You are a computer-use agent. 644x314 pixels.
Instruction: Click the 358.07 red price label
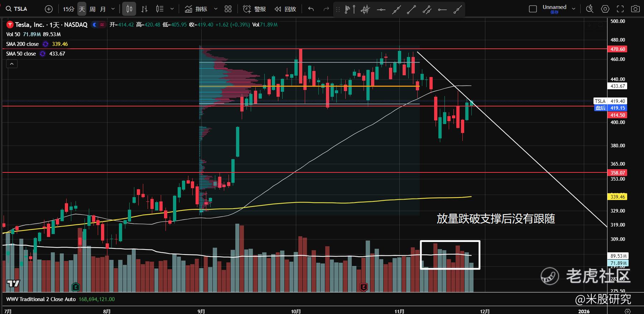(x=617, y=173)
